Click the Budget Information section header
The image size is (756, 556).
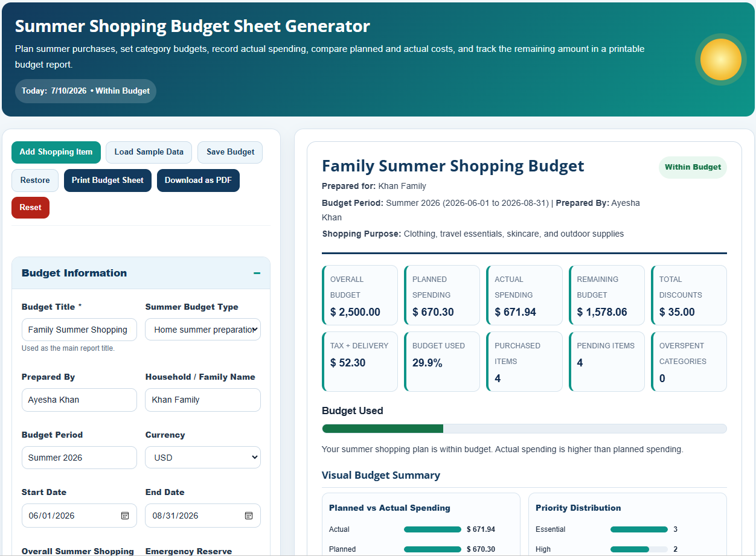[x=141, y=273]
